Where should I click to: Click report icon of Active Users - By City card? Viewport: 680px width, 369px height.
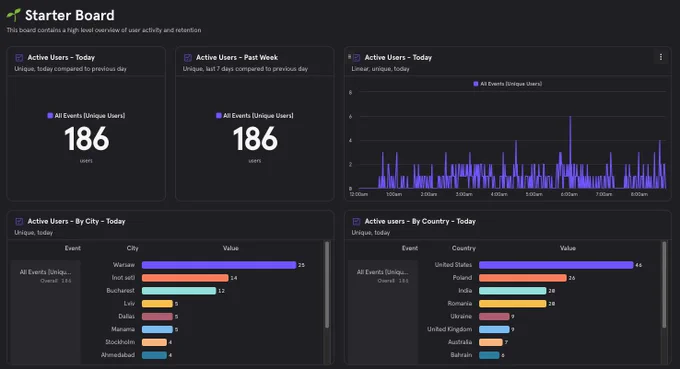[19, 222]
